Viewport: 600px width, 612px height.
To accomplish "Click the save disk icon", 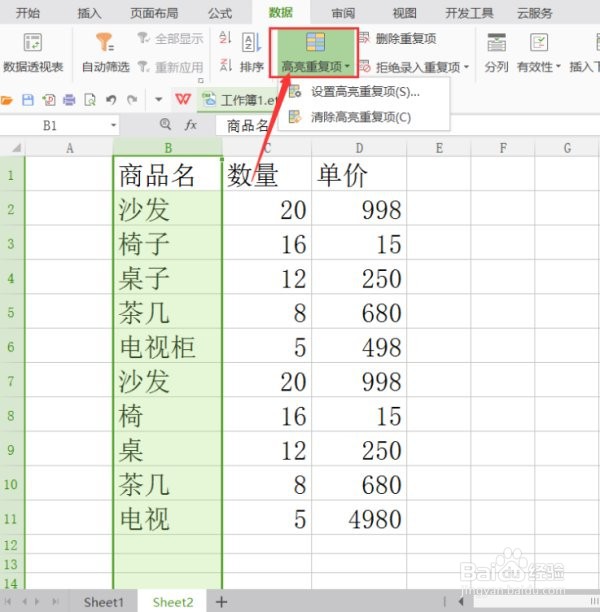I will [x=28, y=100].
